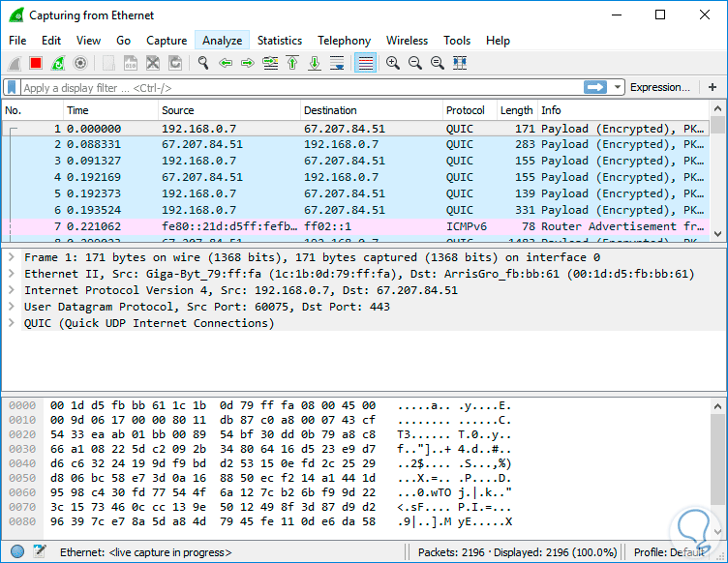The width and height of the screenshot is (728, 563).
Task: Open the Statistics menu
Action: [280, 41]
